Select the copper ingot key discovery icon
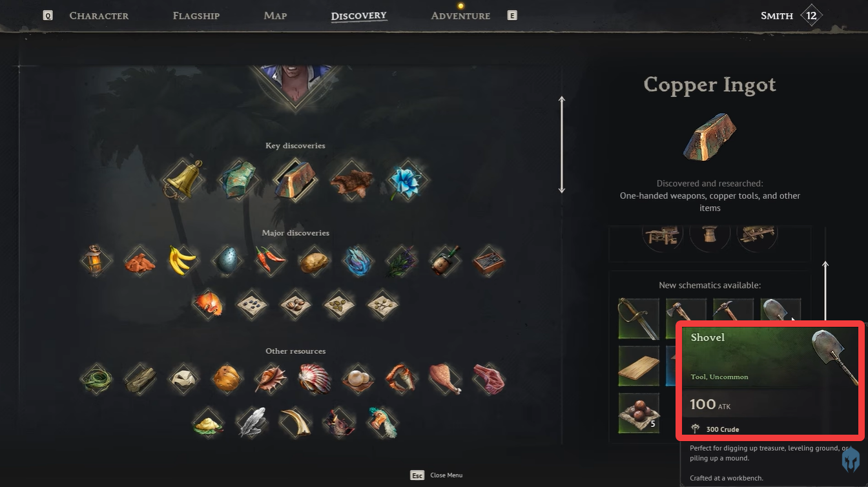 point(295,180)
